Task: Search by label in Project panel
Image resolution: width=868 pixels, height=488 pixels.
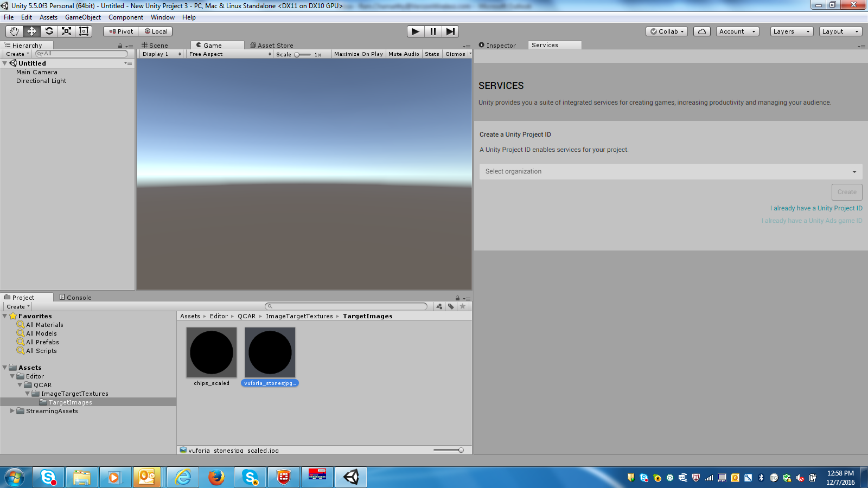Action: coord(451,306)
